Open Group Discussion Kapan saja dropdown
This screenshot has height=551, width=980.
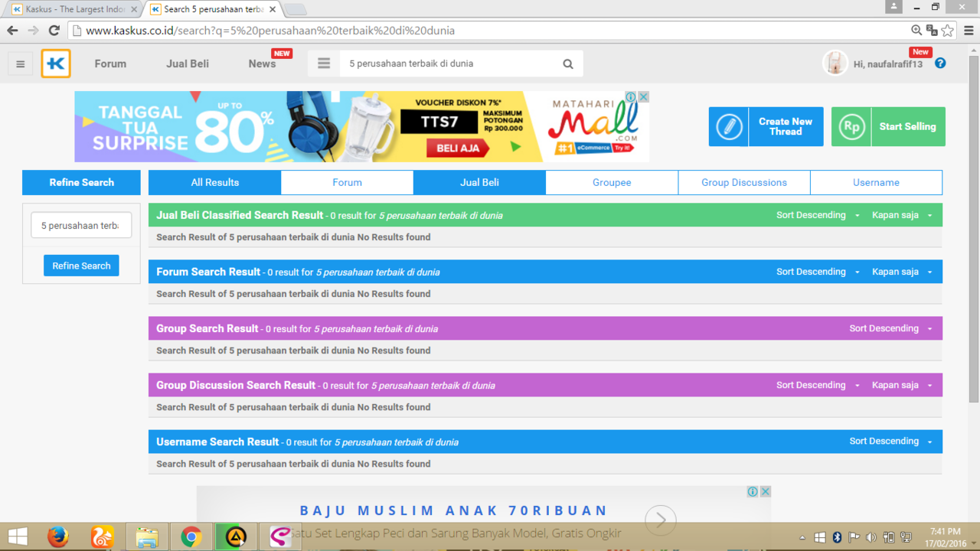point(903,385)
